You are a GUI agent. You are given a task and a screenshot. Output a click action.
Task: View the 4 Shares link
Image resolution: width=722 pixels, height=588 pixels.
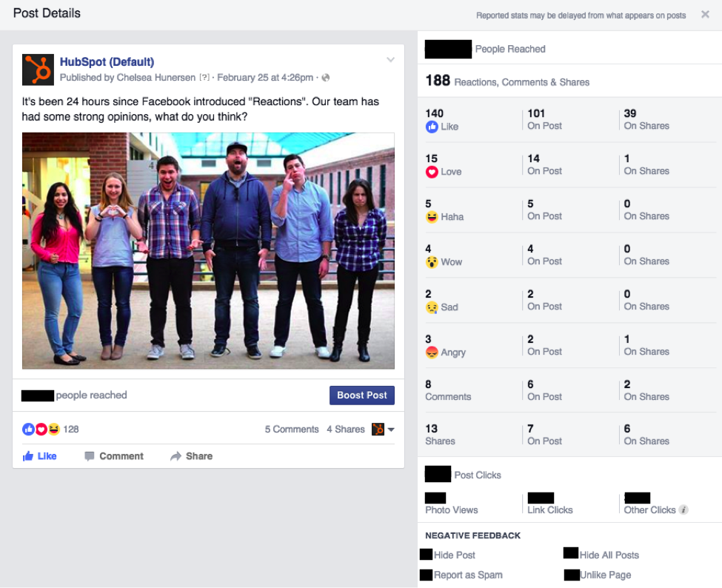tap(345, 429)
